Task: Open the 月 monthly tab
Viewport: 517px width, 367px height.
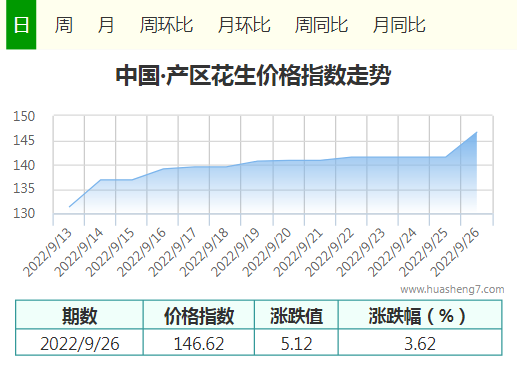Action: pyautogui.click(x=106, y=25)
